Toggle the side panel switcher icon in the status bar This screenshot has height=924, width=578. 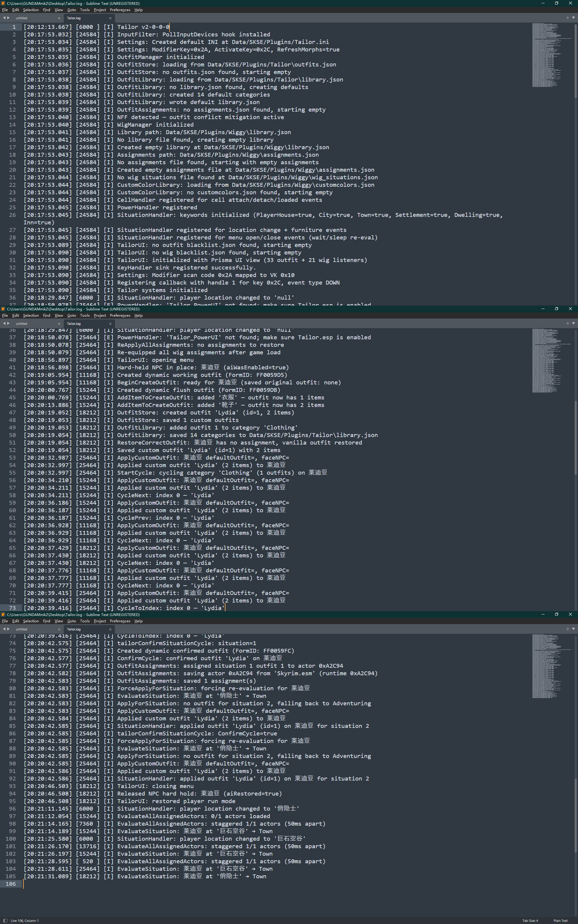(x=5, y=921)
